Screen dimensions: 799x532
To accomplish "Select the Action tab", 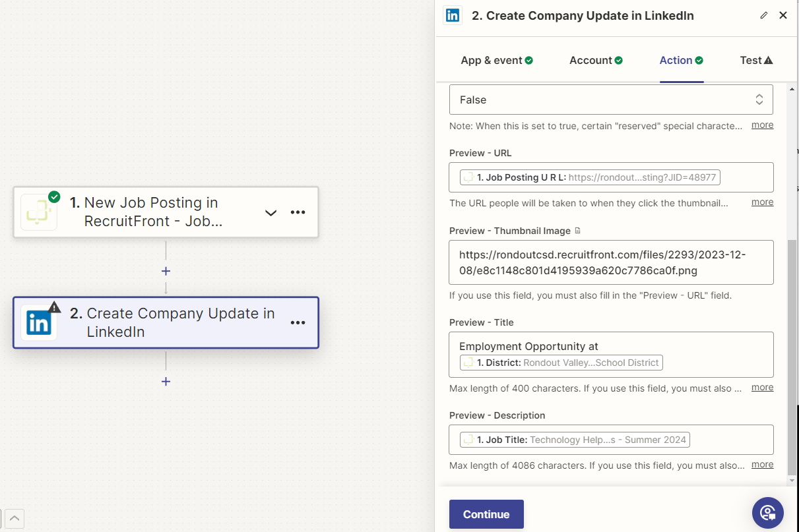I will (x=681, y=60).
